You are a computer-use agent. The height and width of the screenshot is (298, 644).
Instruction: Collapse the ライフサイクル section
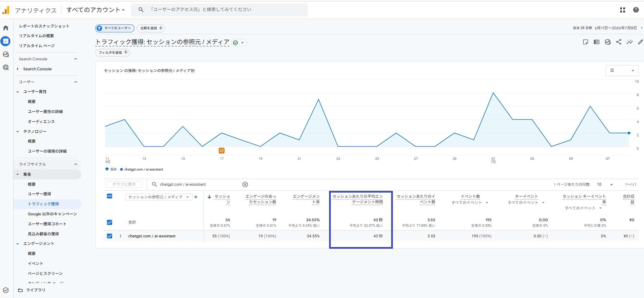(x=76, y=164)
